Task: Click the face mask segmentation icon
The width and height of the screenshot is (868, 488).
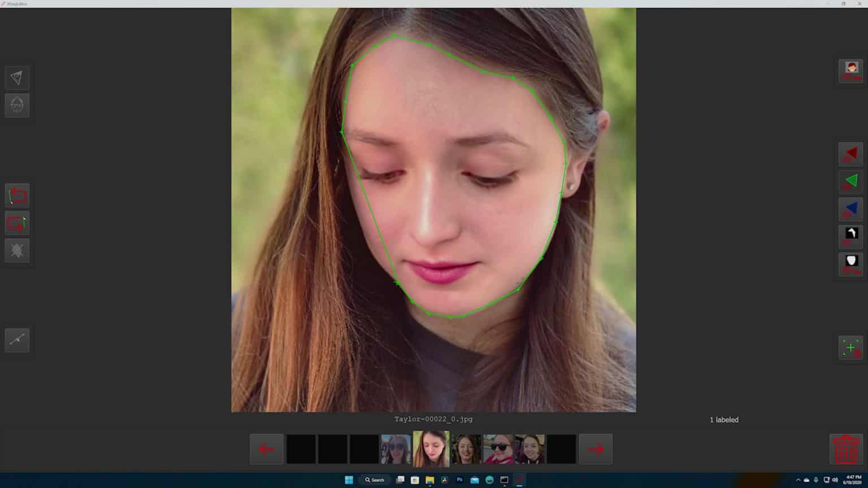Action: point(850,263)
